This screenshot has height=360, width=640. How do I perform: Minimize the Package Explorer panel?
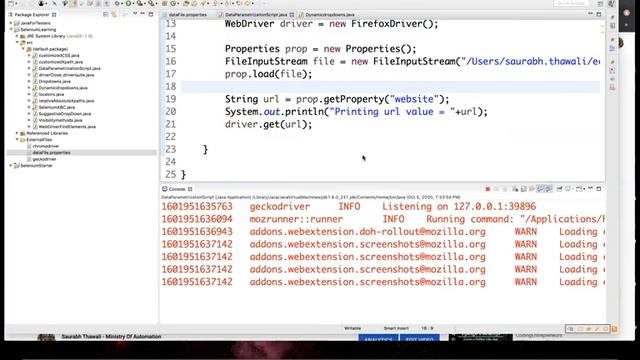(x=143, y=14)
